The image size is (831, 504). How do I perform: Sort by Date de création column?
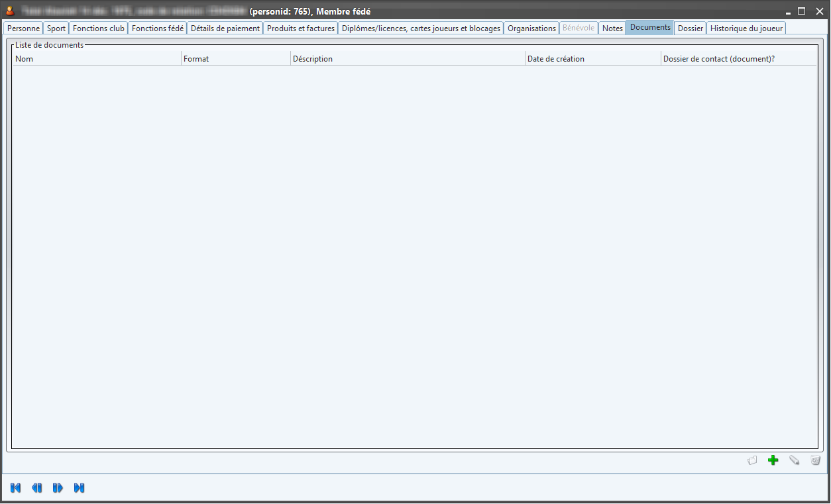pyautogui.click(x=593, y=59)
